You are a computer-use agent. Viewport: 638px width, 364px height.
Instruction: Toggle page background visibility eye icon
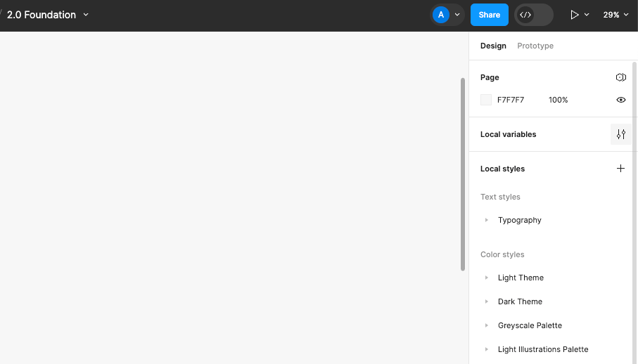click(x=620, y=100)
